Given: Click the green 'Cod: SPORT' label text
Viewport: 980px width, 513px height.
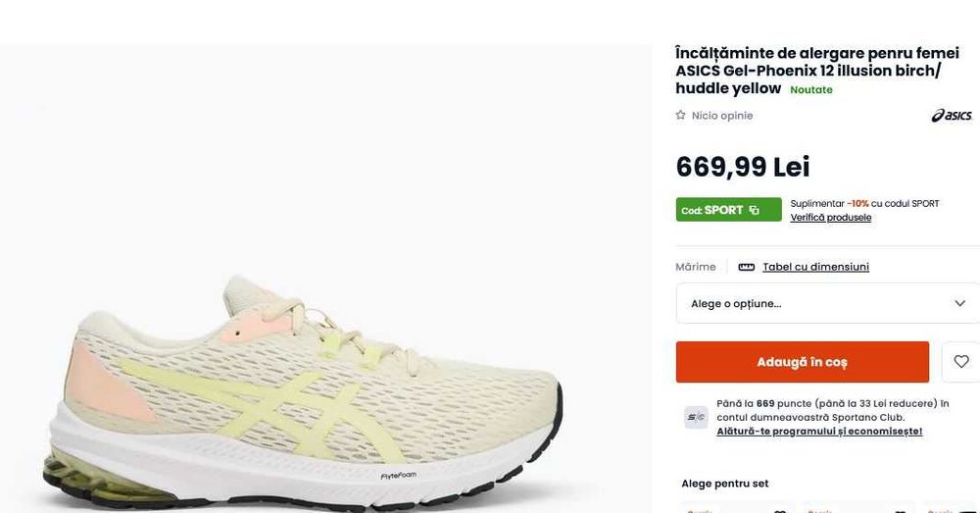Looking at the screenshot, I should click(711, 210).
